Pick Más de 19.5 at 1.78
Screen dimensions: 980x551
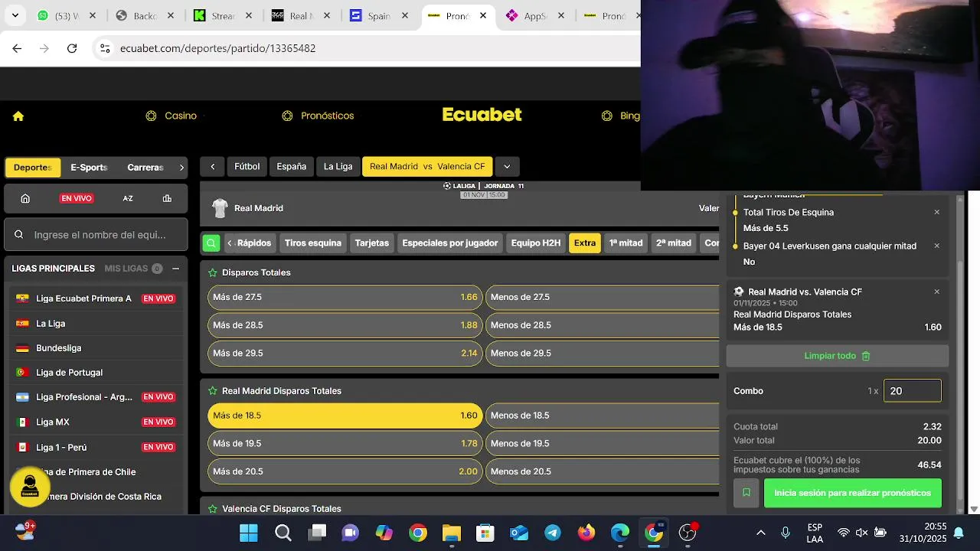tap(345, 444)
